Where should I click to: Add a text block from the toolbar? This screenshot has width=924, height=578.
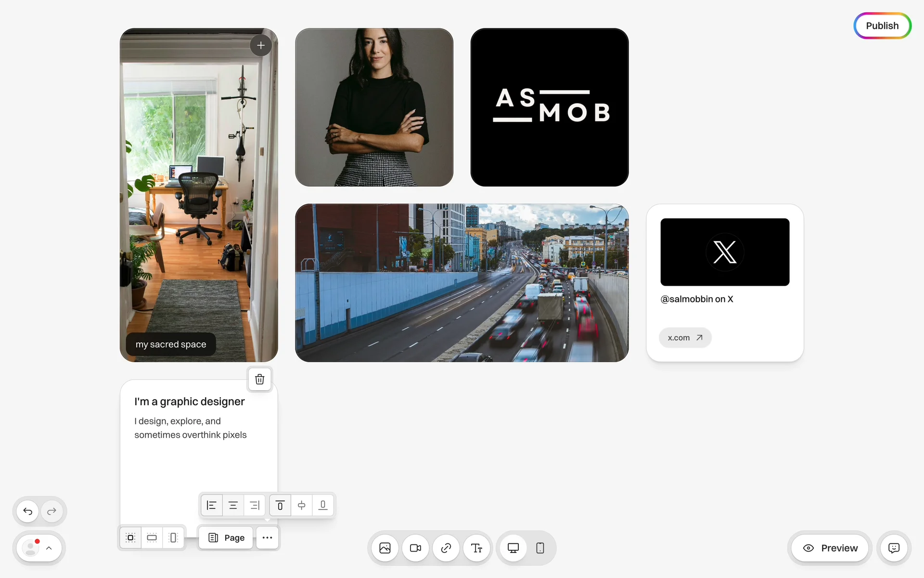coord(476,548)
